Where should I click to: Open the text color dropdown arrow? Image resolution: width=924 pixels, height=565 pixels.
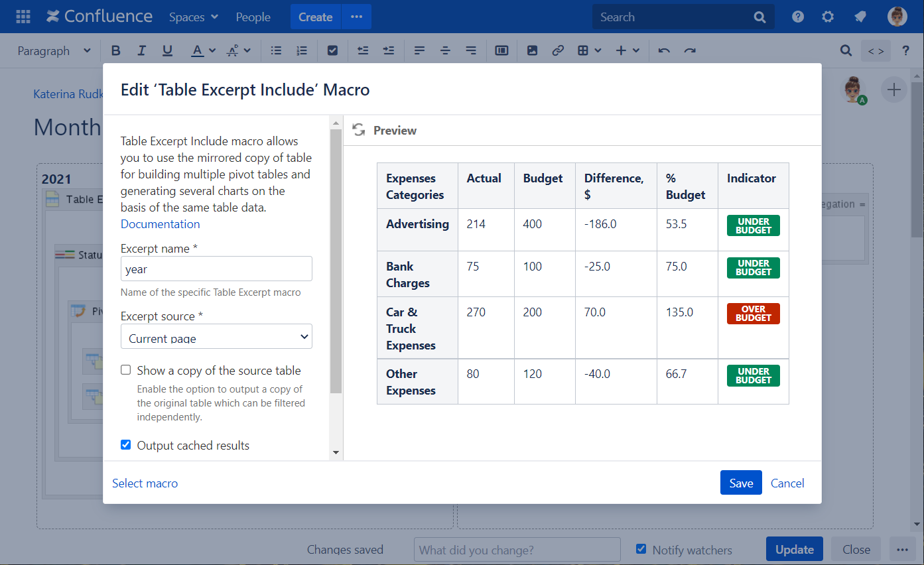[x=212, y=51]
